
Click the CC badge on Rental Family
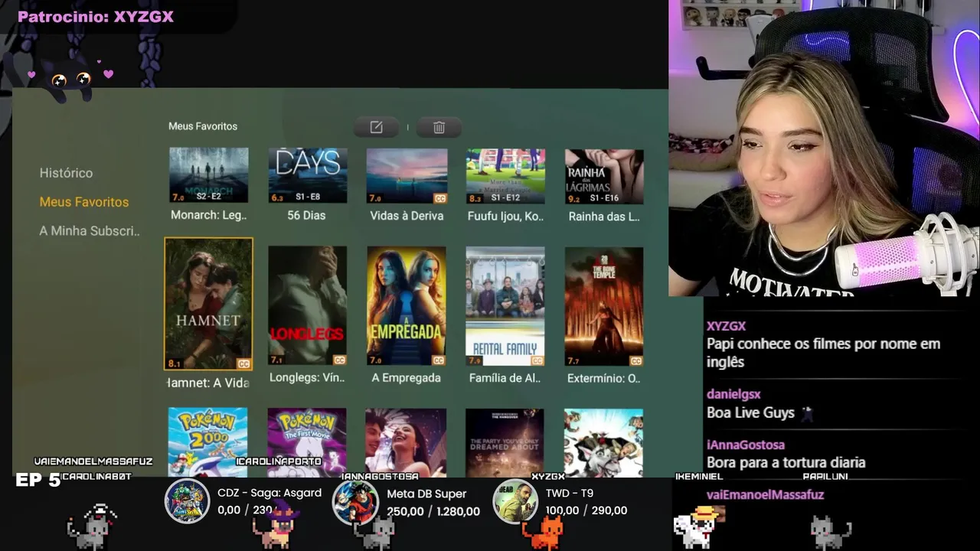pyautogui.click(x=537, y=360)
